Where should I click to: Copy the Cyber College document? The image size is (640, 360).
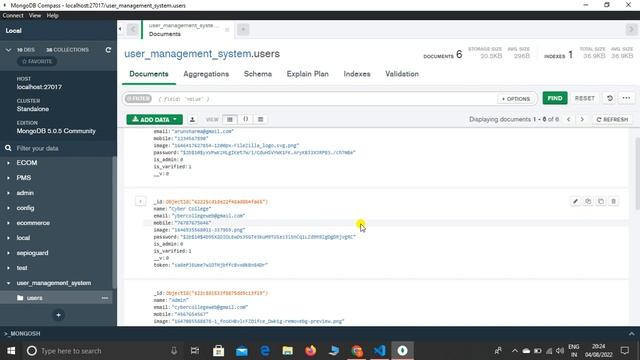(x=588, y=201)
